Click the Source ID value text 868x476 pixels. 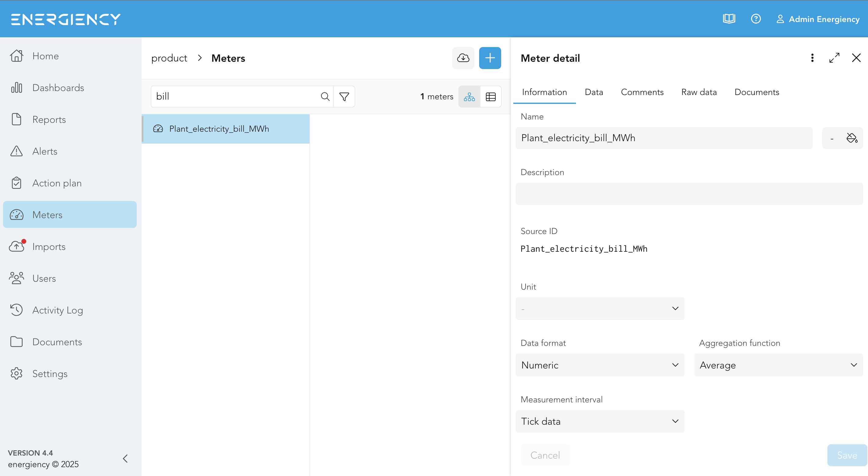(584, 249)
